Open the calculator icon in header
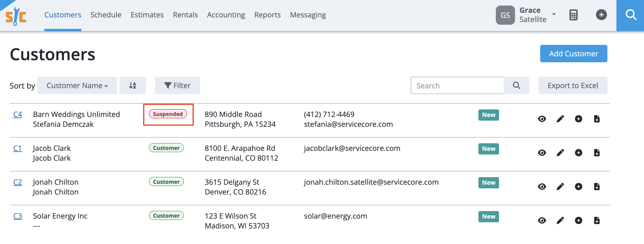 (573, 15)
